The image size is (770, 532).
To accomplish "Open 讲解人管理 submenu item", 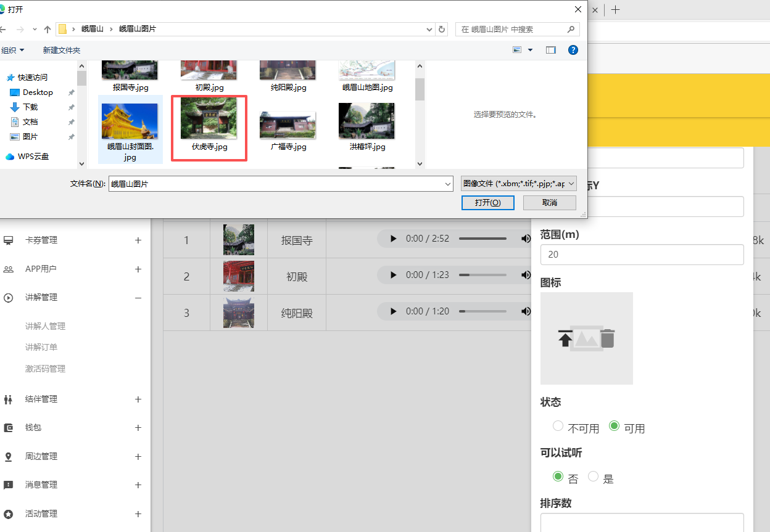I will coord(45,326).
